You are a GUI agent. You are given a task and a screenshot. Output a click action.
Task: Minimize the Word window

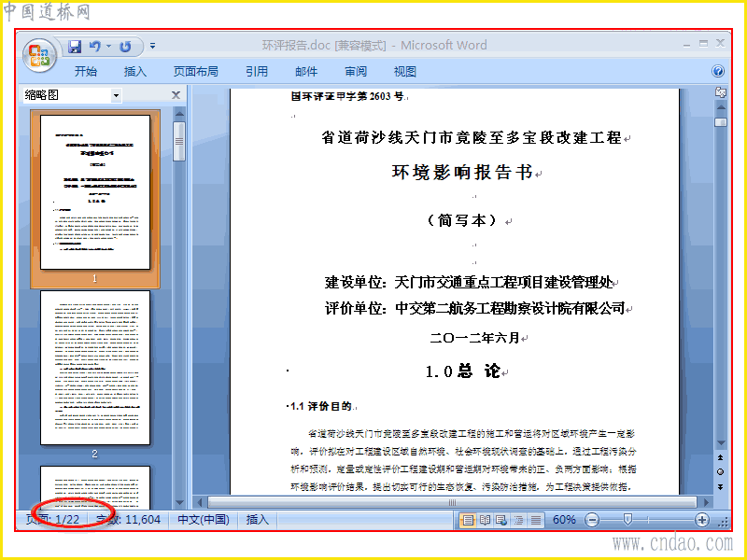click(x=686, y=44)
